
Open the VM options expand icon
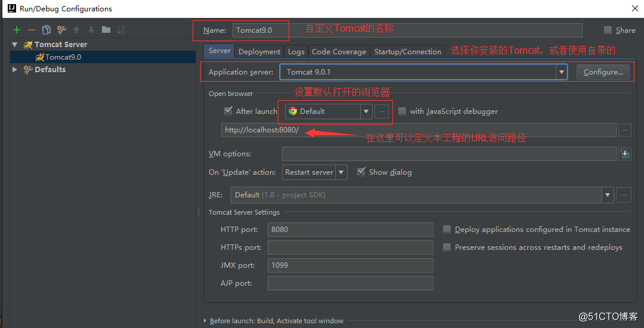(x=625, y=154)
